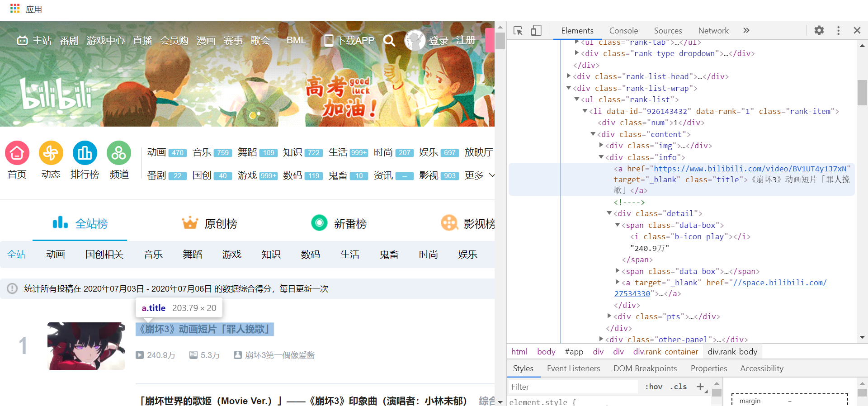
Task: Open the 直播 live header link
Action: coord(142,41)
